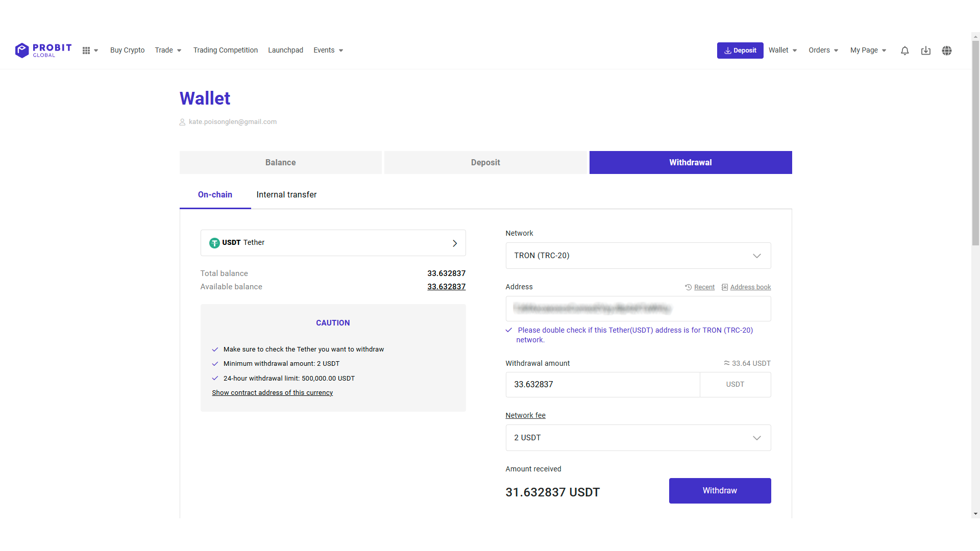Image resolution: width=980 pixels, height=551 pixels.
Task: Expand the Events menu
Action: pyautogui.click(x=328, y=50)
